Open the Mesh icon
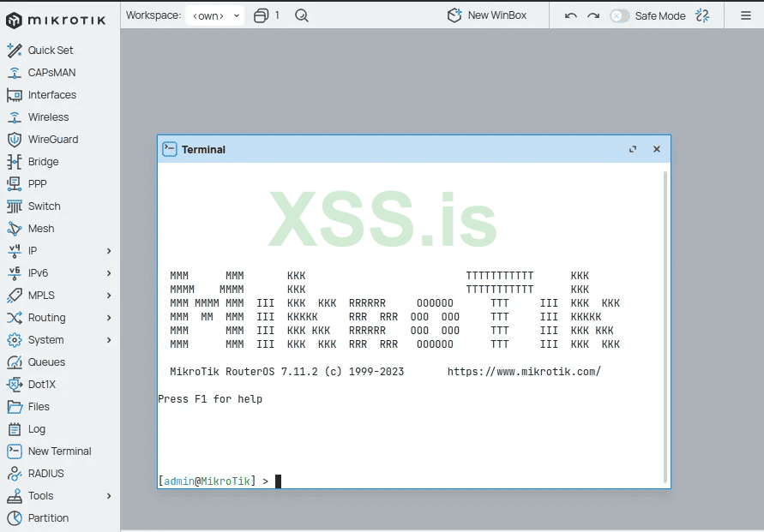This screenshot has height=532, width=764. 15,229
